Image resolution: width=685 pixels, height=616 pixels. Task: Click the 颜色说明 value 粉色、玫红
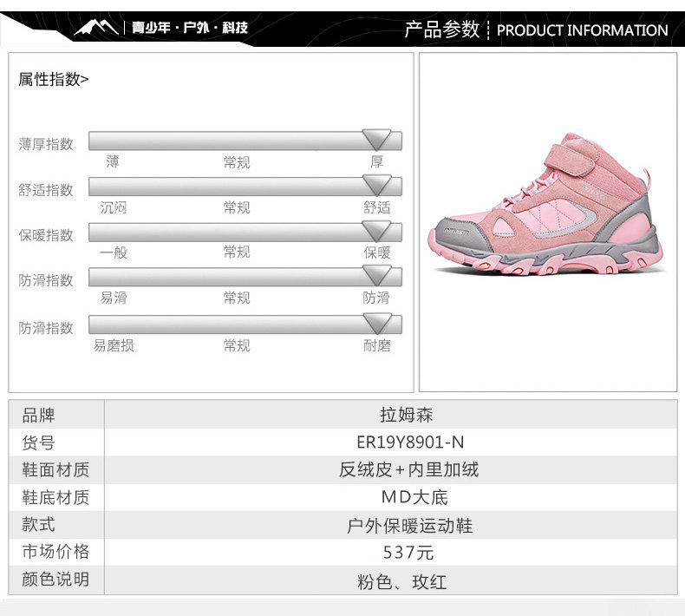tap(402, 582)
